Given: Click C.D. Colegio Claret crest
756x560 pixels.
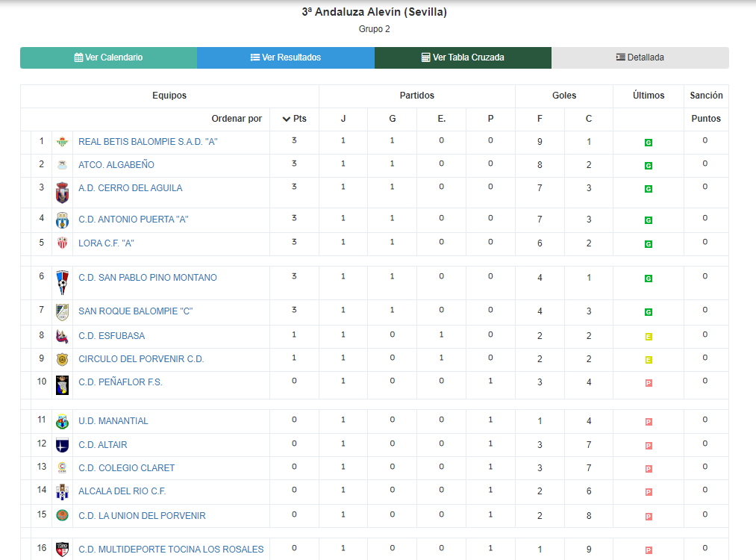Looking at the screenshot, I should click(62, 468).
